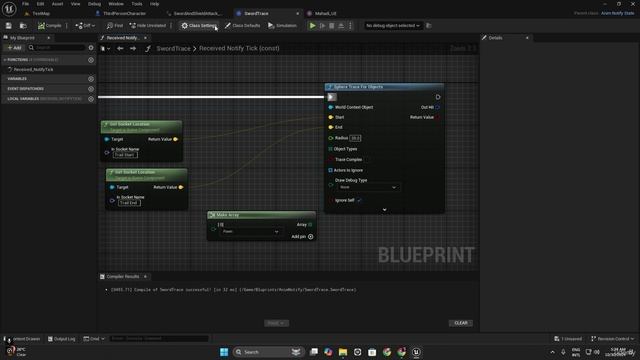Click the Sphere Trace output execution pin
The width and height of the screenshot is (640, 360).
tap(438, 97)
